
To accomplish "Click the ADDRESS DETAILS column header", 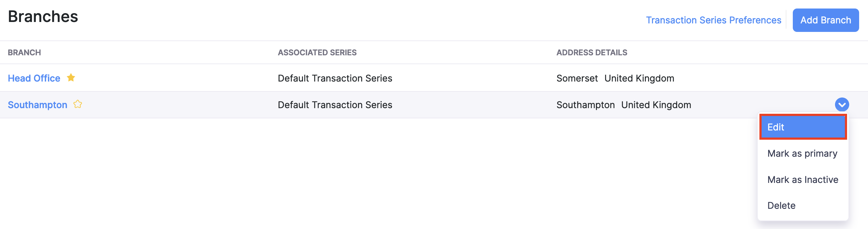I will tap(592, 52).
